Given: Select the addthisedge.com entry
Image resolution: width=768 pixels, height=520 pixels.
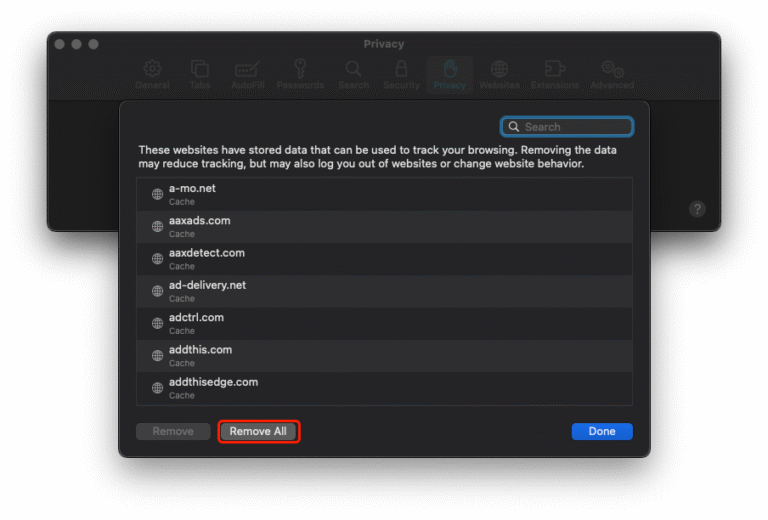Looking at the screenshot, I should pos(384,388).
